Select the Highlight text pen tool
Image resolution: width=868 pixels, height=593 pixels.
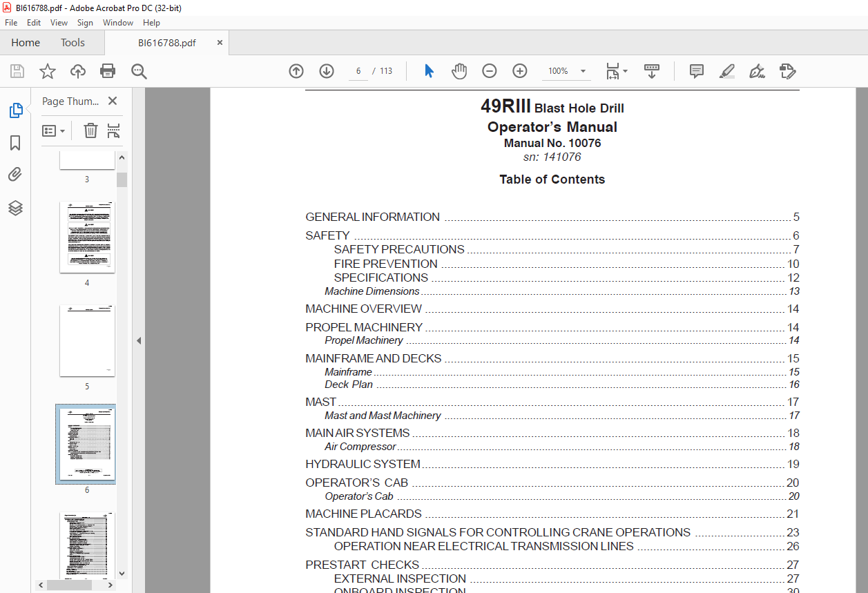coord(726,71)
